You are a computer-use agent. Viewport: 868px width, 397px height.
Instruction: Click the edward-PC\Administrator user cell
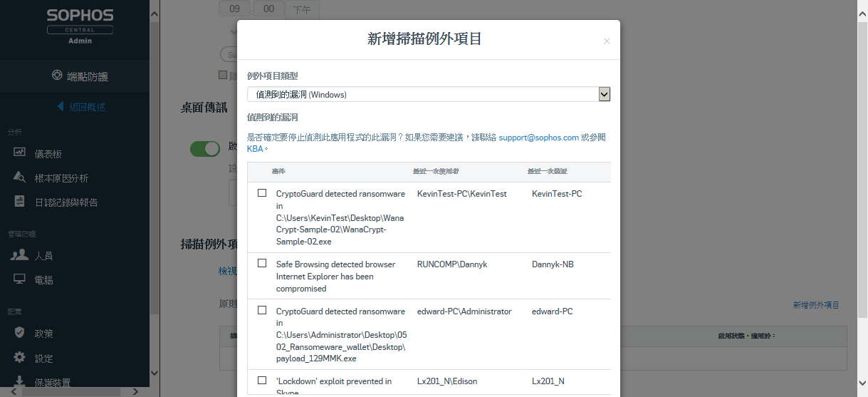tap(464, 311)
